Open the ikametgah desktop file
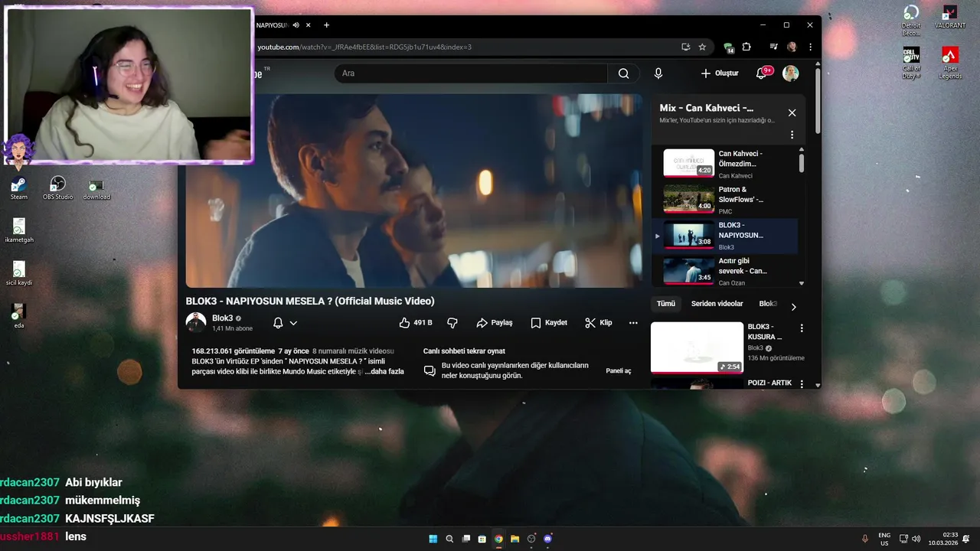980x551 pixels. point(19,230)
